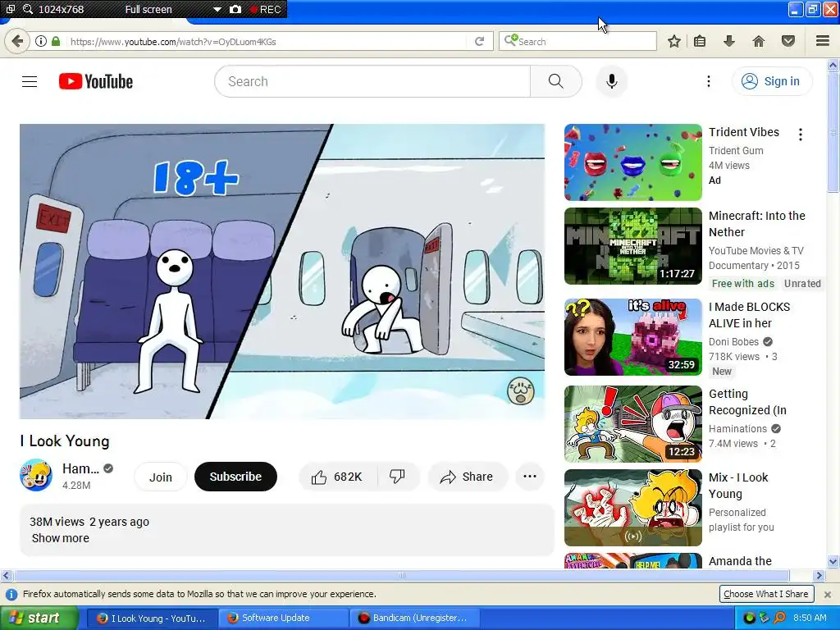Show site information icon in address bar
840x630 pixels.
click(x=41, y=41)
